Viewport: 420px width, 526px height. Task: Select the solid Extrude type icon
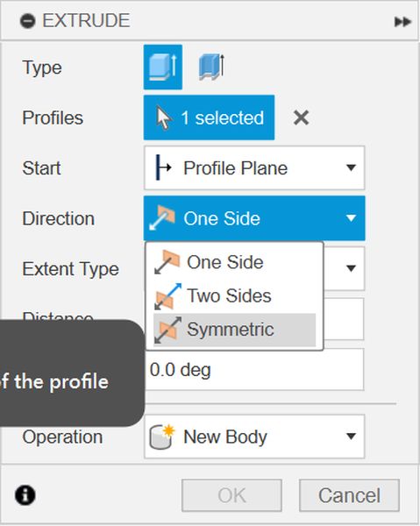[163, 68]
